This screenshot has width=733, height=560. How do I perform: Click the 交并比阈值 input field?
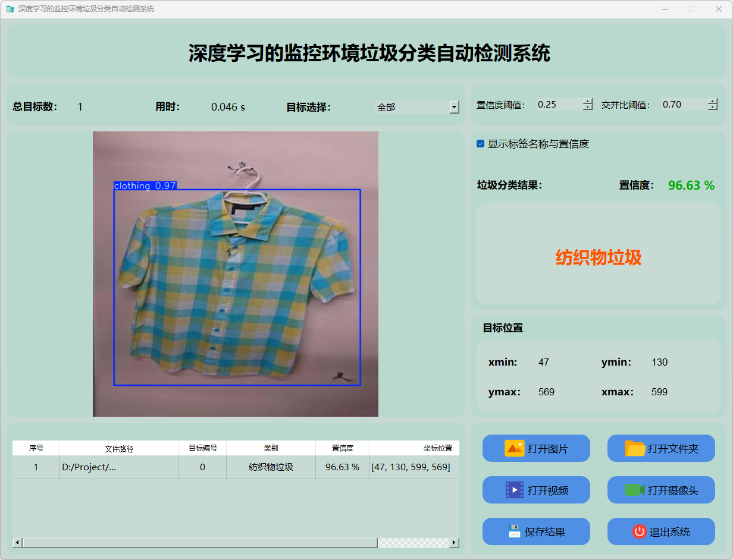point(683,105)
